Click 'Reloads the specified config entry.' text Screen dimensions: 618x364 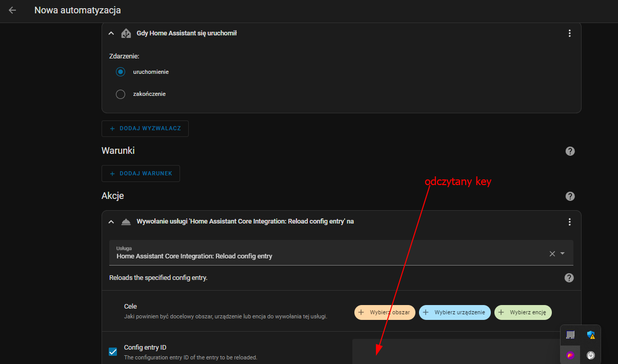158,278
